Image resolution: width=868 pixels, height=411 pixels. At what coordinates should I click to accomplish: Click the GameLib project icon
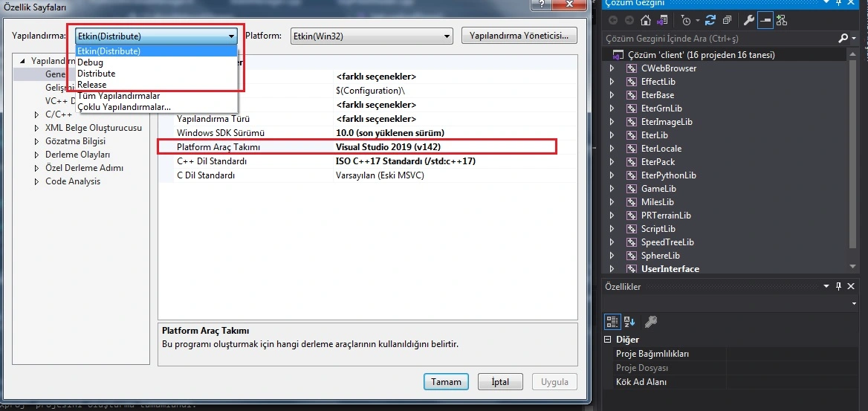(x=631, y=188)
